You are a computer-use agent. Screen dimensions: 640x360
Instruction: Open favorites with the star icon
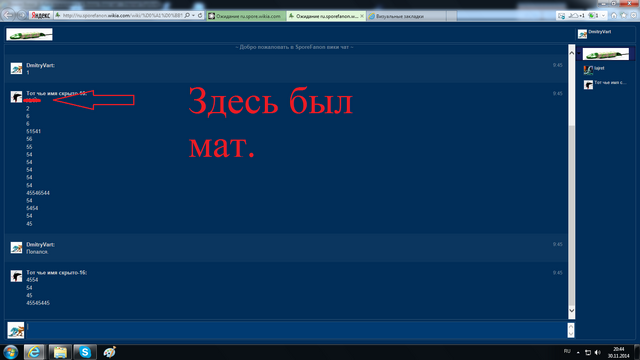624,15
